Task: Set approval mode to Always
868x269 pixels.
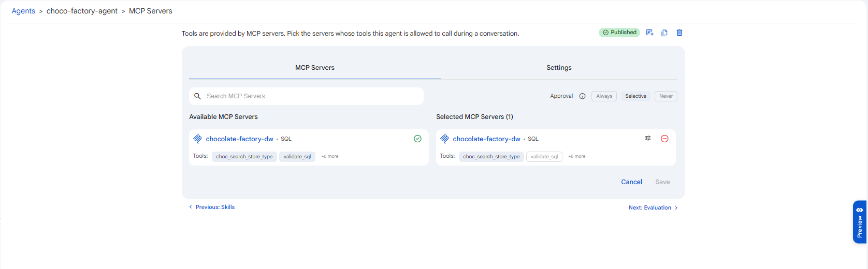Action: [604, 96]
